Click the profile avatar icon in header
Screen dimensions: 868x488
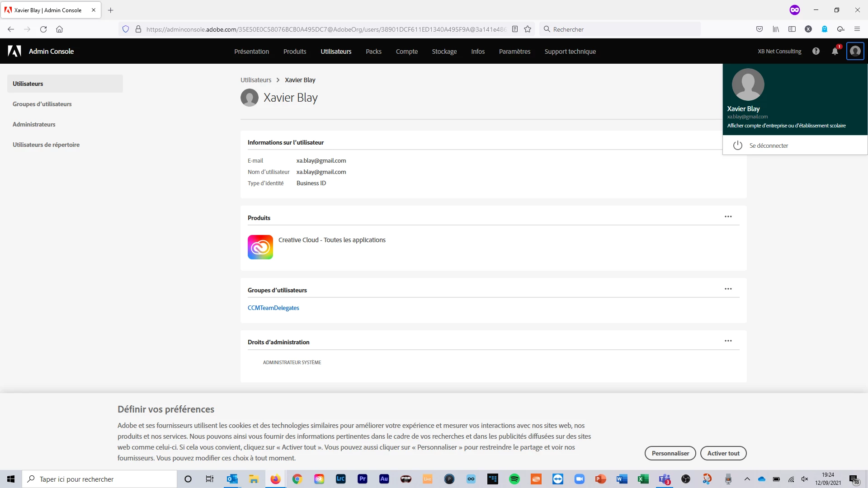[x=855, y=52]
